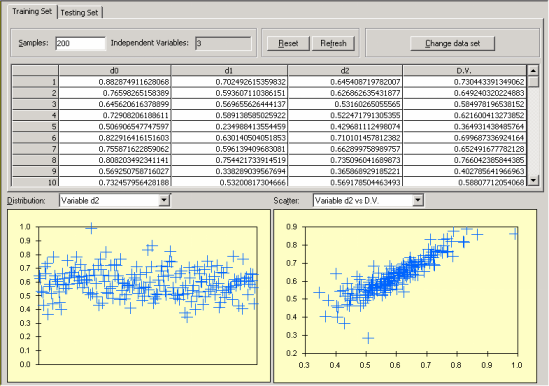Image resolution: width=549 pixels, height=386 pixels.
Task: Select row header 6
Action: 35,138
